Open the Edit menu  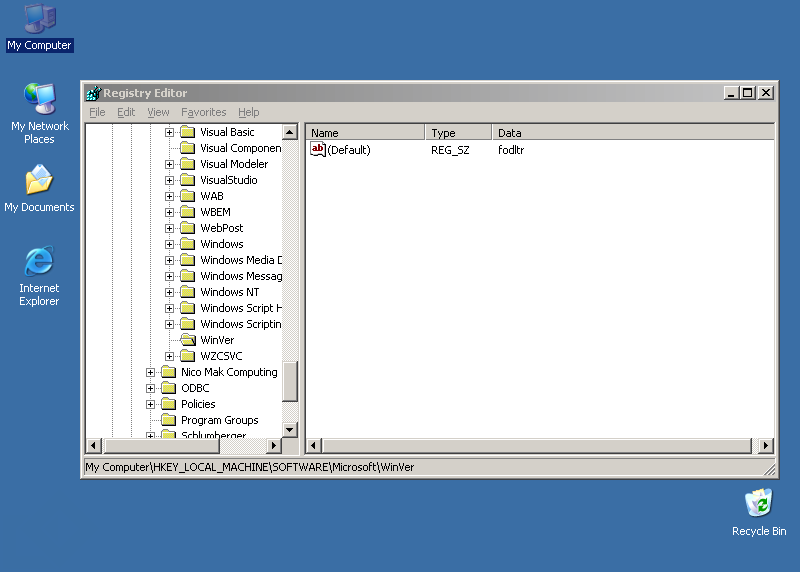[x=126, y=112]
